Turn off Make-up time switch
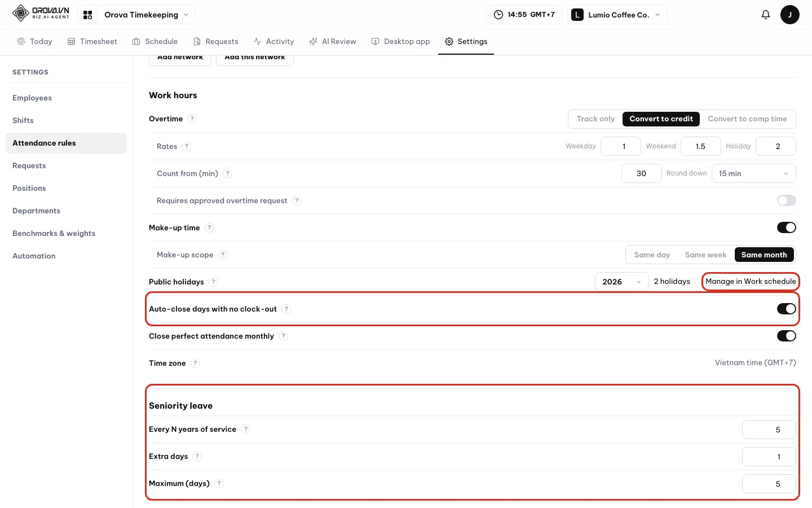Viewport: 812px width, 508px height. click(x=786, y=227)
